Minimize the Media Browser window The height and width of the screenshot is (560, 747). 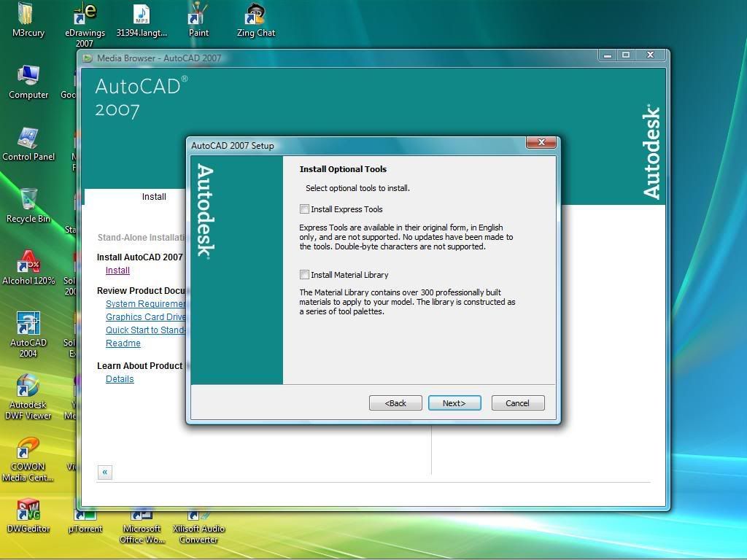(x=608, y=55)
